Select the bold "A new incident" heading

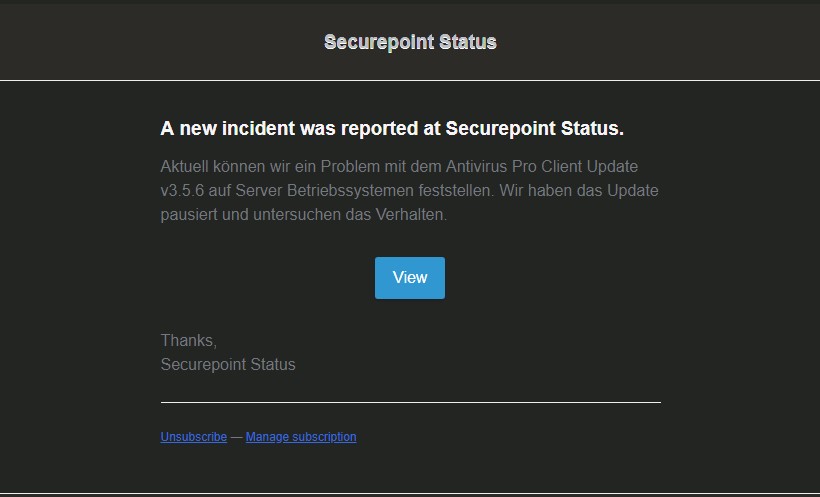[x=391, y=129]
